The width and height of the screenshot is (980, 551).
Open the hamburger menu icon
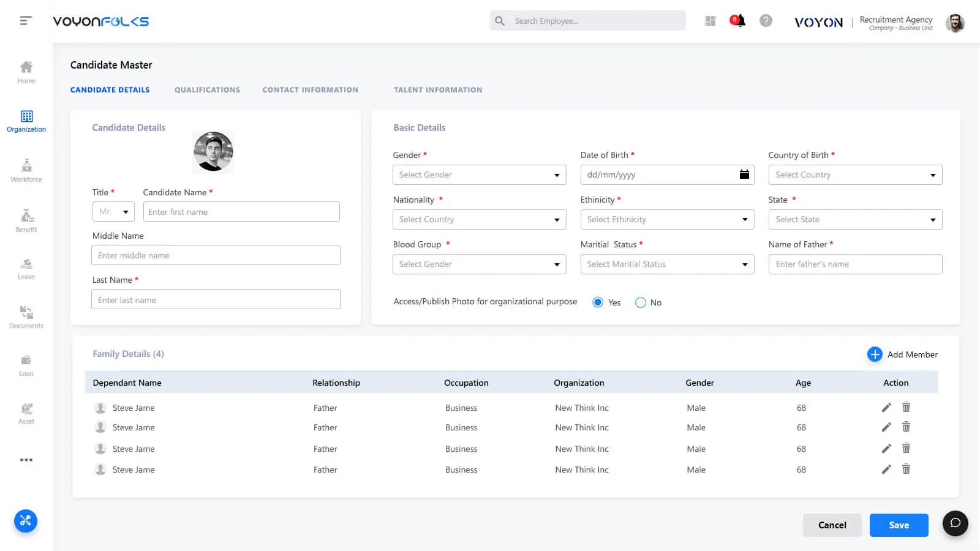[x=25, y=21]
